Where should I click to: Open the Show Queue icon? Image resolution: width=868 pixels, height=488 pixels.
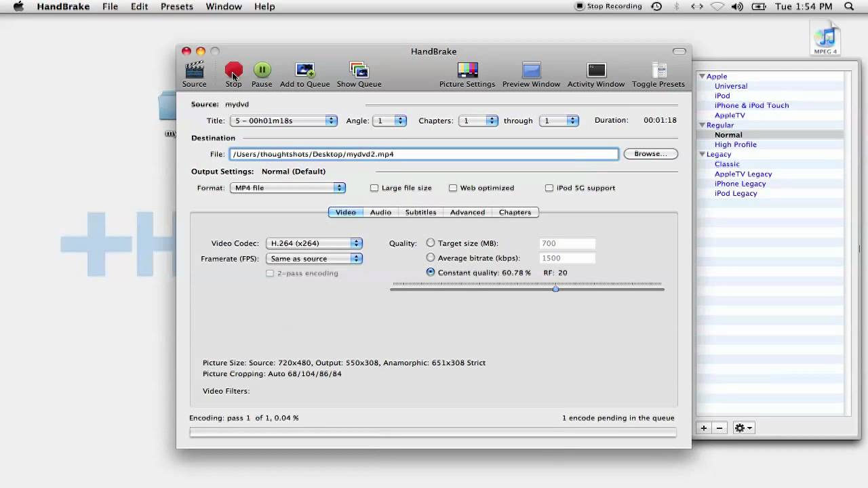click(x=359, y=70)
